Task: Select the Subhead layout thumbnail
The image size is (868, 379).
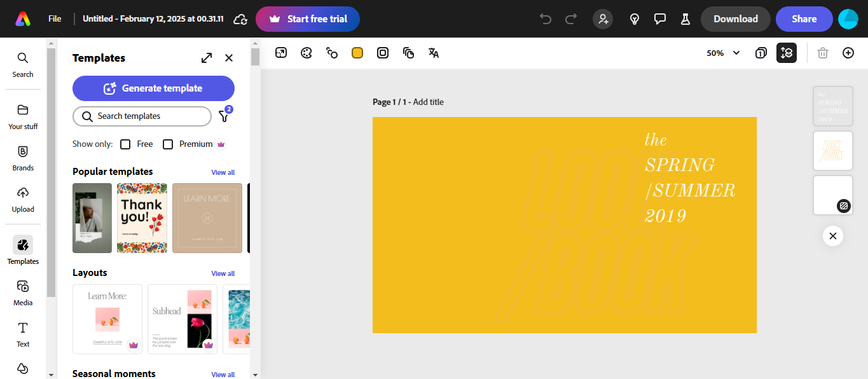Action: pyautogui.click(x=183, y=319)
